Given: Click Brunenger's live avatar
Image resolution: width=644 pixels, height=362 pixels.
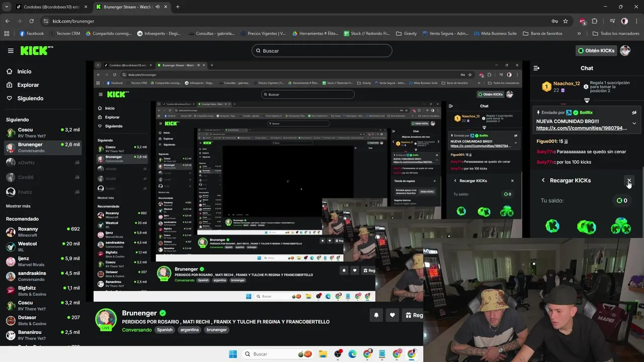Looking at the screenshot, I should pyautogui.click(x=106, y=320).
